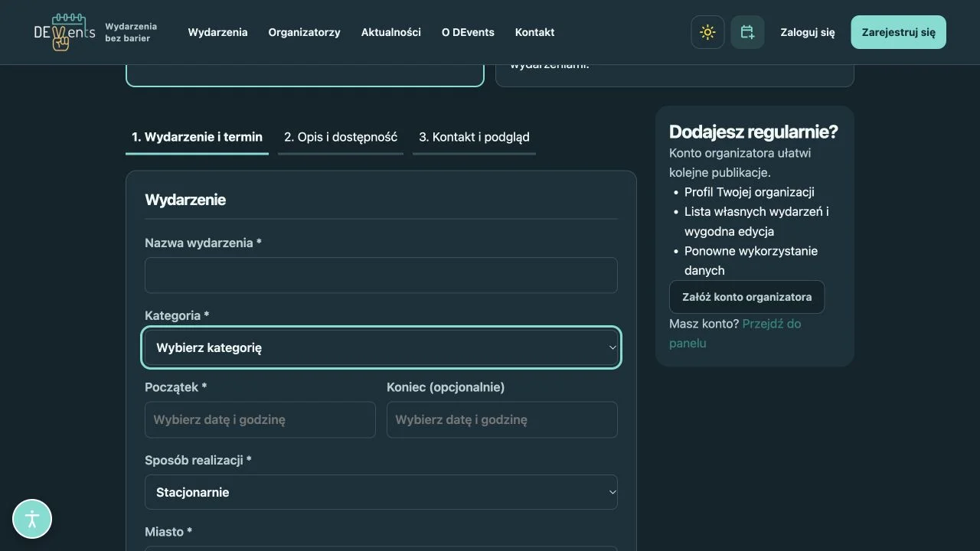The height and width of the screenshot is (551, 980).
Task: Click the DEvents logo
Action: click(x=64, y=32)
